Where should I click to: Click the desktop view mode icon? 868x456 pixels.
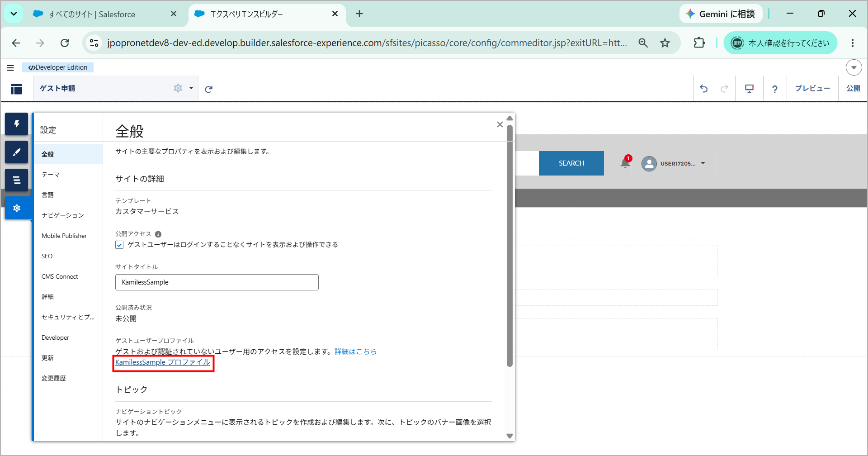[x=750, y=89]
